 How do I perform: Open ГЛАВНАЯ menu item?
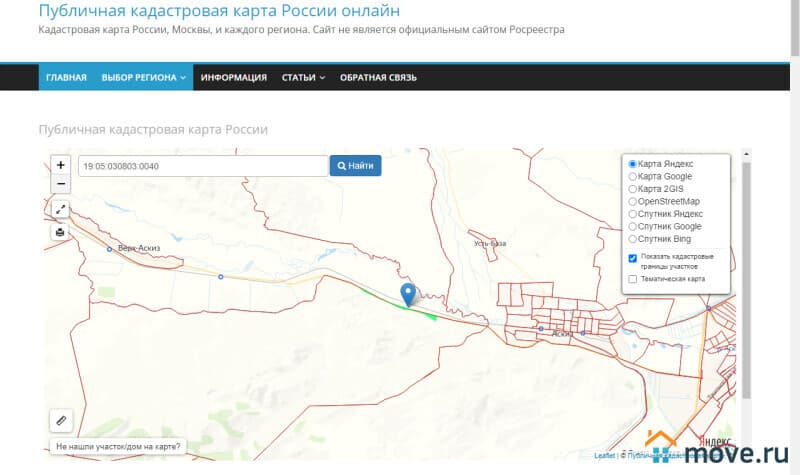(x=66, y=78)
